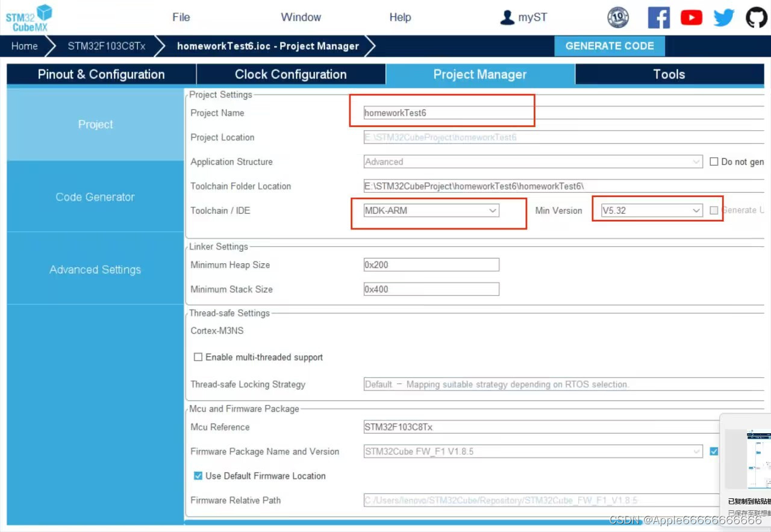Image resolution: width=771 pixels, height=532 pixels.
Task: Open the File menu
Action: pyautogui.click(x=181, y=17)
